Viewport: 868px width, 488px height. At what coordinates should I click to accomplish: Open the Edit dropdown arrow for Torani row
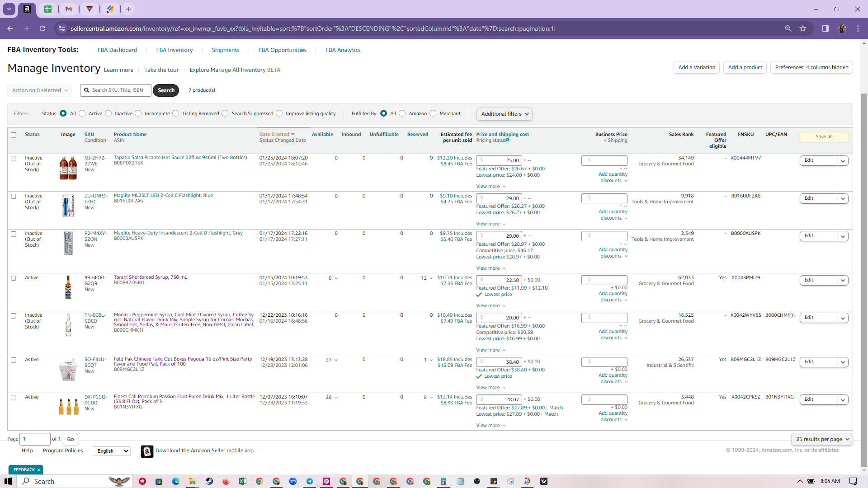point(843,281)
